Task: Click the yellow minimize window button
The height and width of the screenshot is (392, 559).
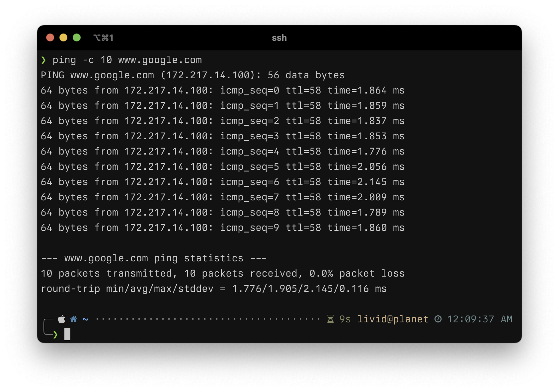Action: [x=63, y=37]
